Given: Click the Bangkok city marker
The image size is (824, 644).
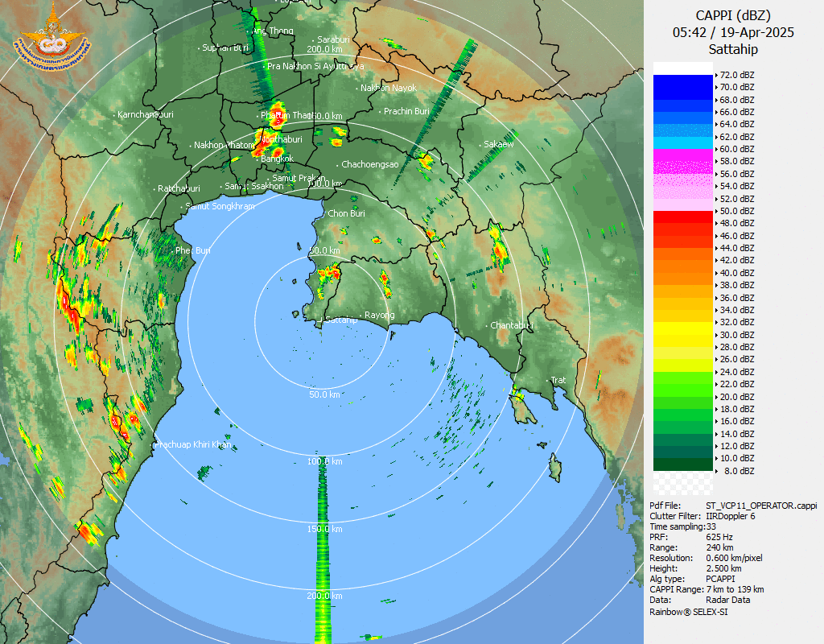Looking at the screenshot, I should [257, 159].
